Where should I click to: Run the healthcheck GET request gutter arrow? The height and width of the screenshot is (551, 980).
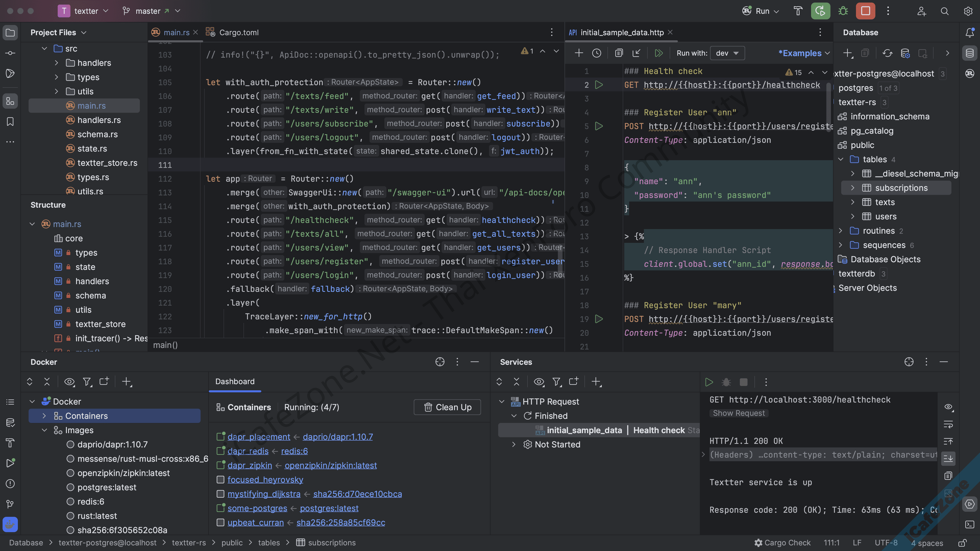[599, 85]
